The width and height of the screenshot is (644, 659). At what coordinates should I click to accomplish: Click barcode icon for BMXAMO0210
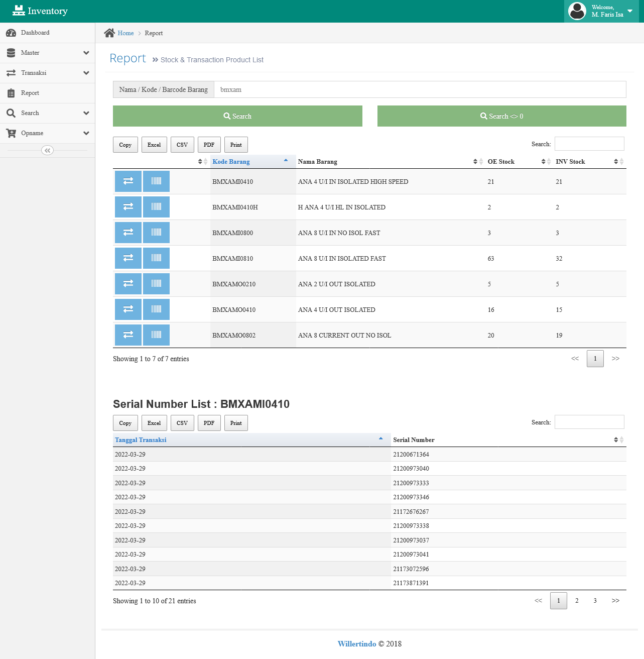(156, 284)
